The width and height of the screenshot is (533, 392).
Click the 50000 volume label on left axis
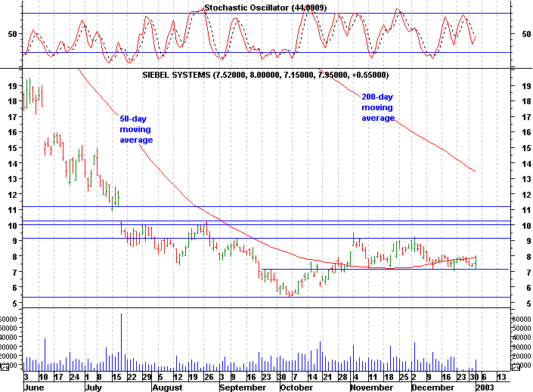[9, 329]
